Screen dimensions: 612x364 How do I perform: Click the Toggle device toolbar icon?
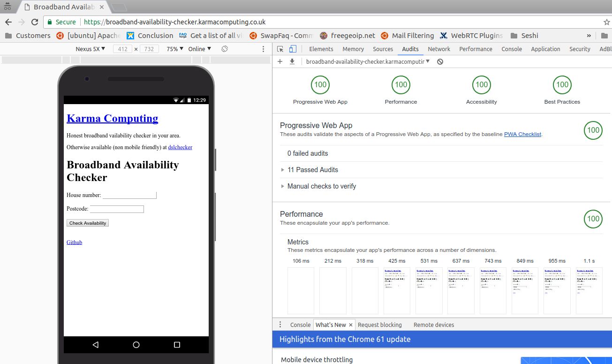[x=292, y=49]
